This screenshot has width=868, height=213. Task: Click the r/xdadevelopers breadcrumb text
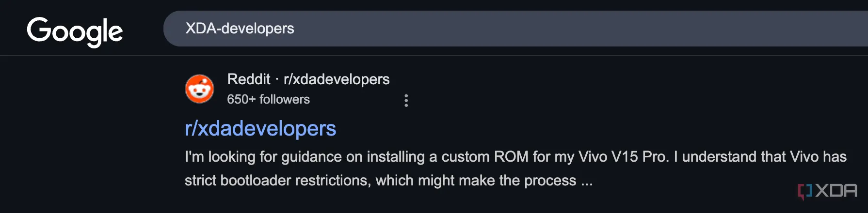tap(337, 79)
